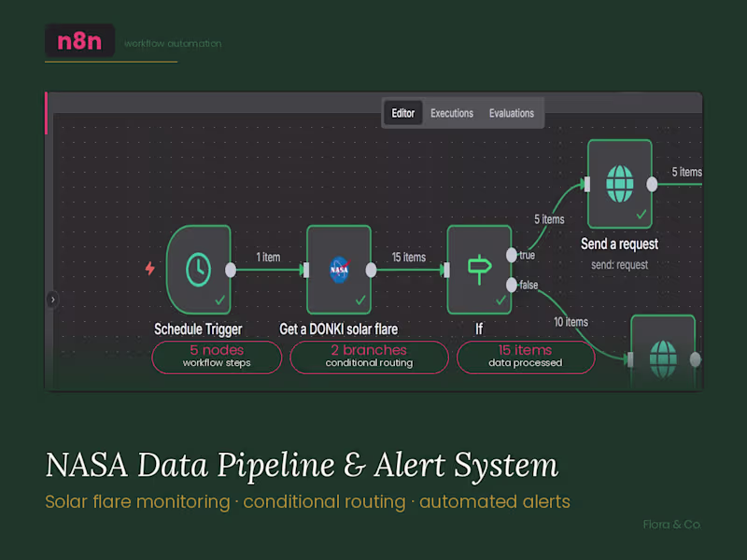Viewport: 747px width, 560px height.
Task: Switch to the Editor tab
Action: pos(402,113)
